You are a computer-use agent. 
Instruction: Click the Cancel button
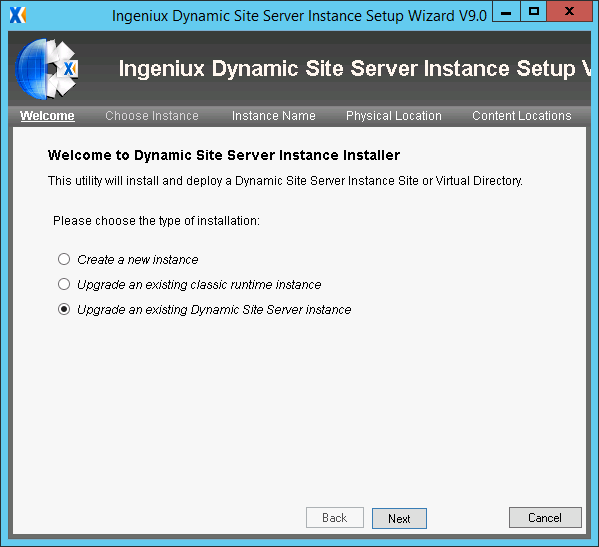(x=545, y=518)
